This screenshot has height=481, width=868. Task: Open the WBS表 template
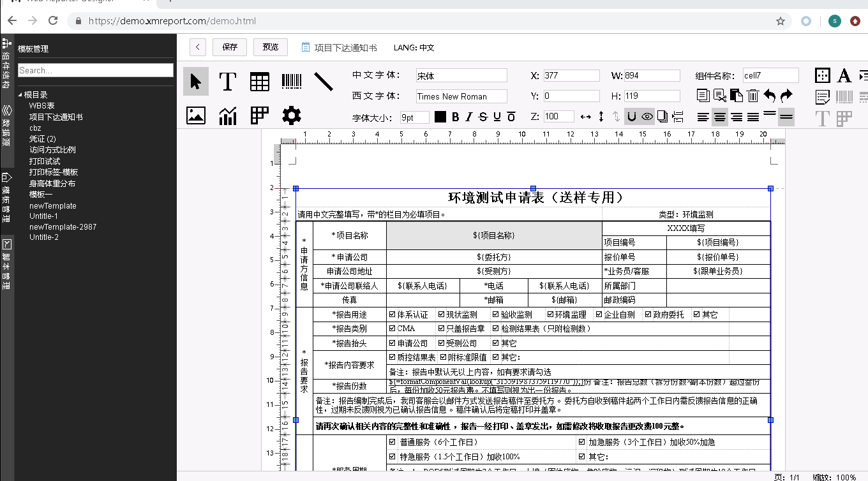point(42,105)
